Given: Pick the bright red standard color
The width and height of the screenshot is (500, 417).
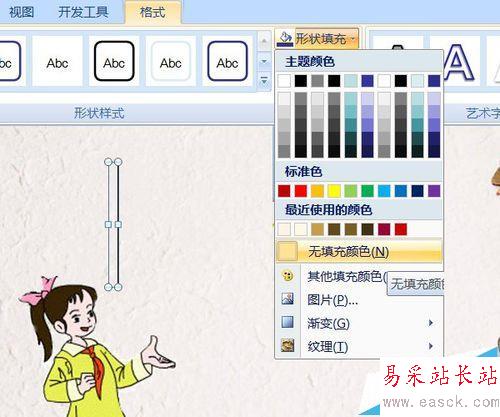Looking at the screenshot, I should coord(301,191).
